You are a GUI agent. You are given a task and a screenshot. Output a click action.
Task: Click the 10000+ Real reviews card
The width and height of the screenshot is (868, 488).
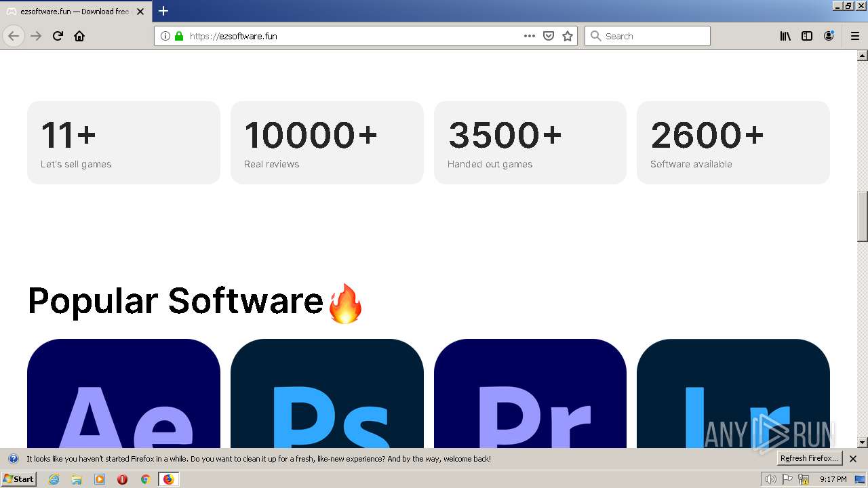tap(327, 143)
